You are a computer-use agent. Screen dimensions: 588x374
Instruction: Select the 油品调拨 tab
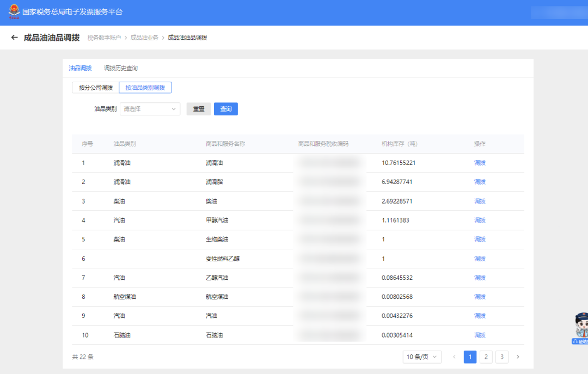(x=80, y=68)
